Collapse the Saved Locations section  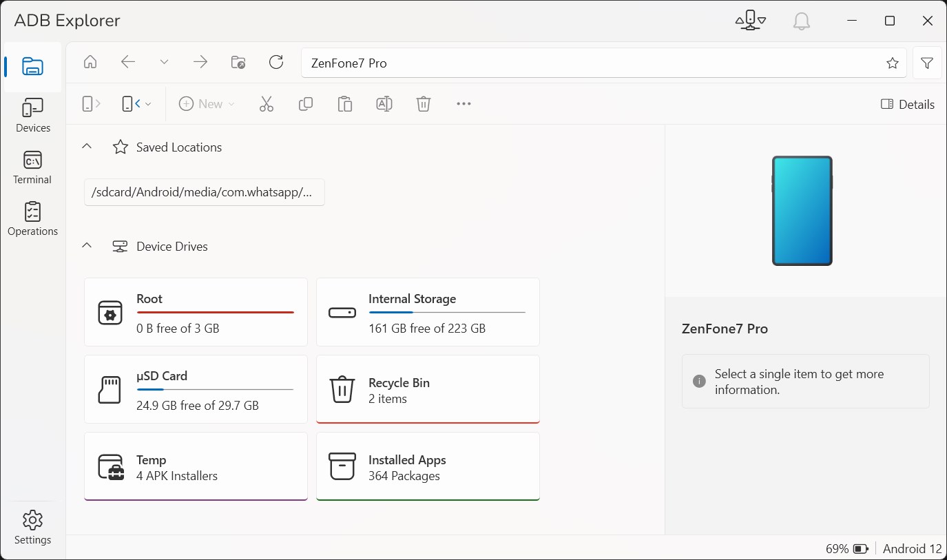[x=87, y=147]
